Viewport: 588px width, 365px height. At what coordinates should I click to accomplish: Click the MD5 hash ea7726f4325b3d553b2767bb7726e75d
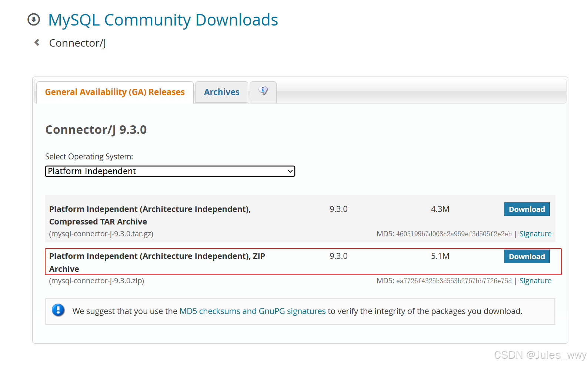[x=454, y=281]
